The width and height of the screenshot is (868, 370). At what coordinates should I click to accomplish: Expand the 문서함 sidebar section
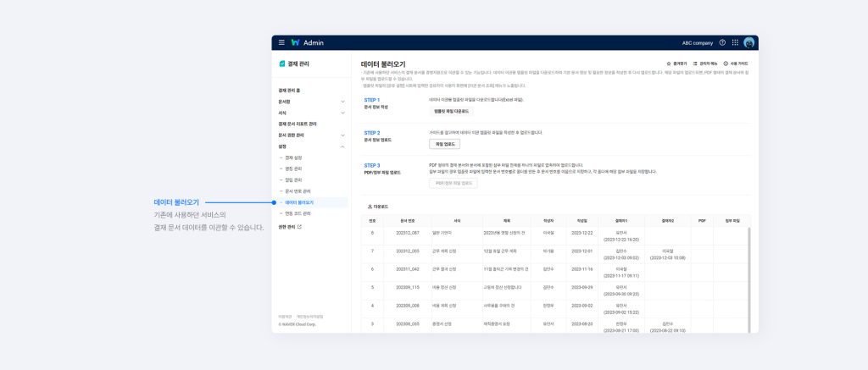(342, 102)
